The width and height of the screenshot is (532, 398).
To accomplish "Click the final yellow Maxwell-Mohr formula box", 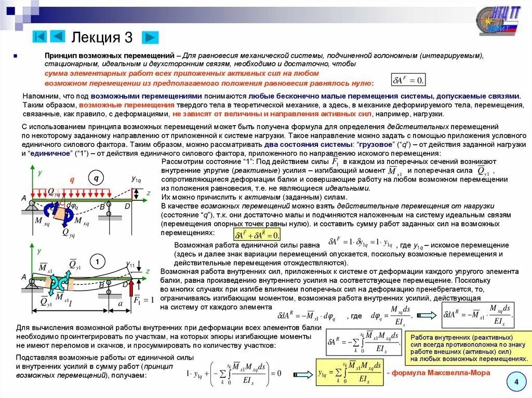I will click(349, 373).
